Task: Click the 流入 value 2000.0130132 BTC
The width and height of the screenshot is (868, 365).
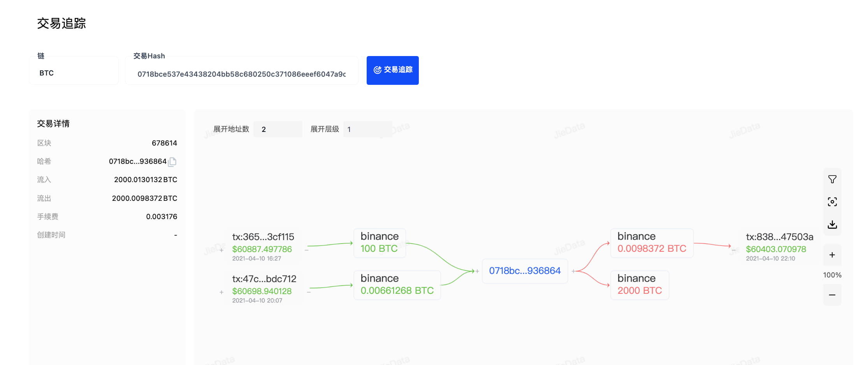Action: [x=146, y=180]
